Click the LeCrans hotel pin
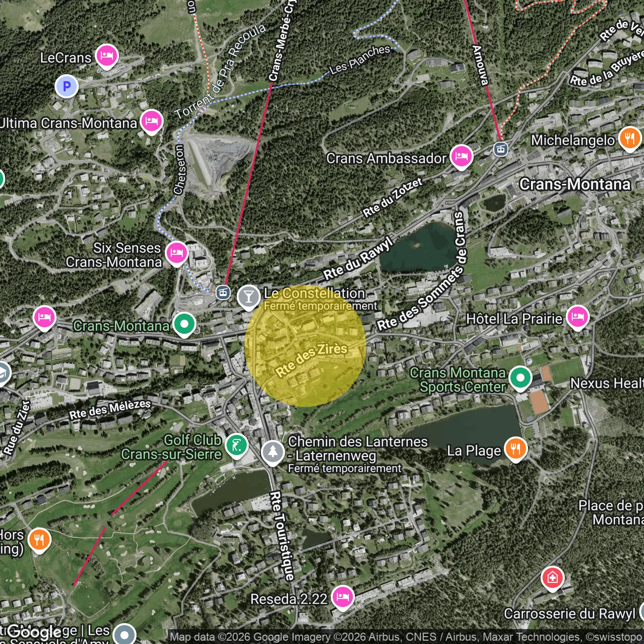644x644 pixels. coord(106,57)
